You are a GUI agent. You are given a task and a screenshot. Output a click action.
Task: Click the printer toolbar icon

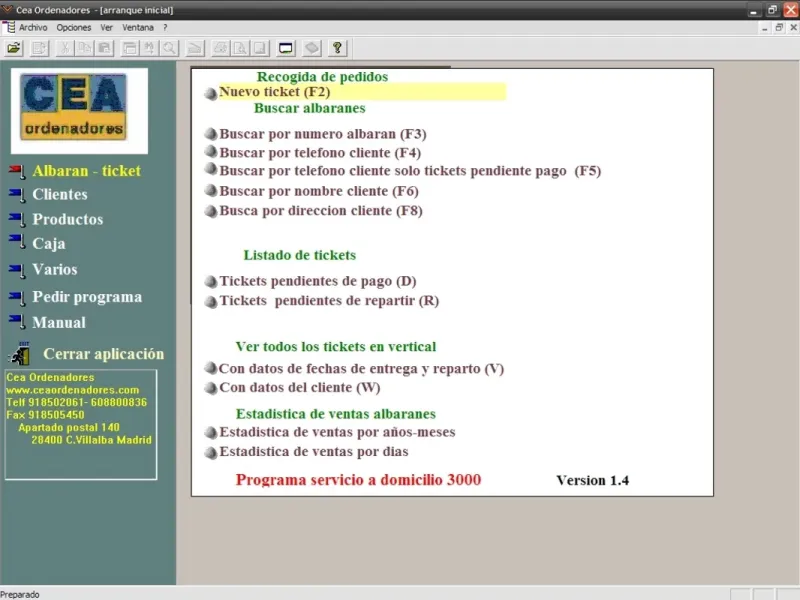pos(220,48)
